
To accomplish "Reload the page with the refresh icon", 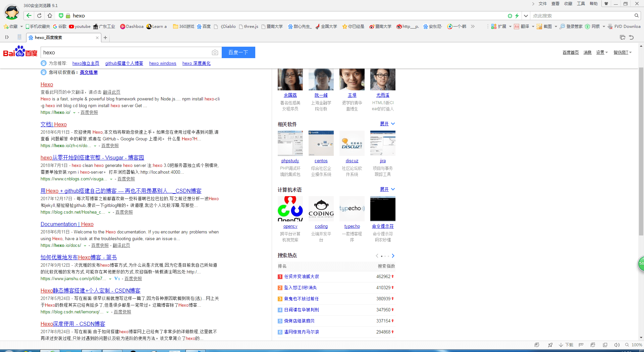I will [39, 15].
